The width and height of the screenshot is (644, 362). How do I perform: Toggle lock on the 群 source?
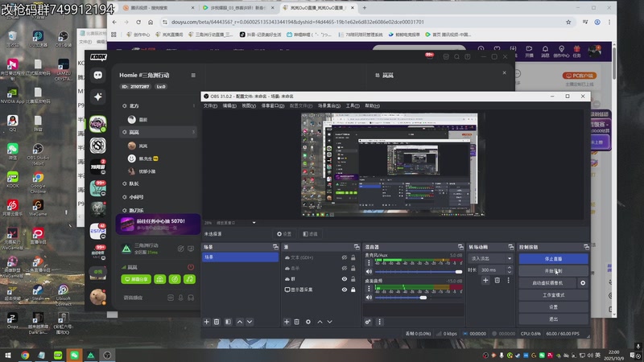pyautogui.click(x=353, y=279)
